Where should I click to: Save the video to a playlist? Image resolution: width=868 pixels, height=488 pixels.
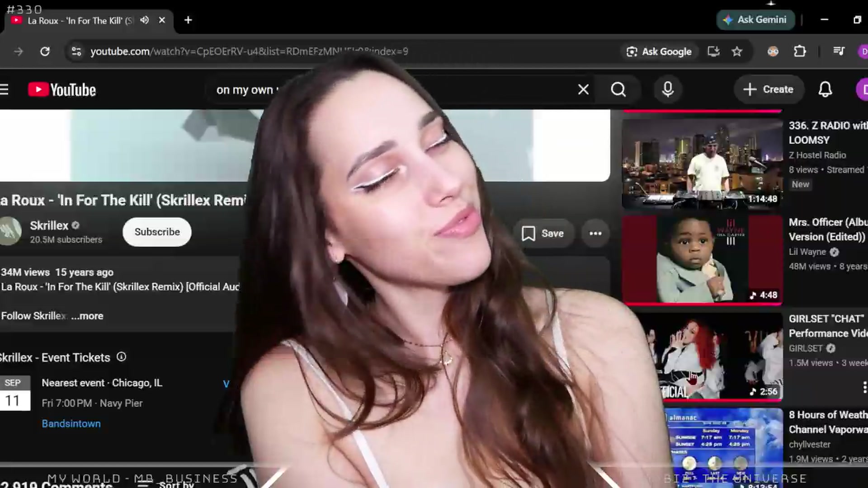(x=542, y=233)
